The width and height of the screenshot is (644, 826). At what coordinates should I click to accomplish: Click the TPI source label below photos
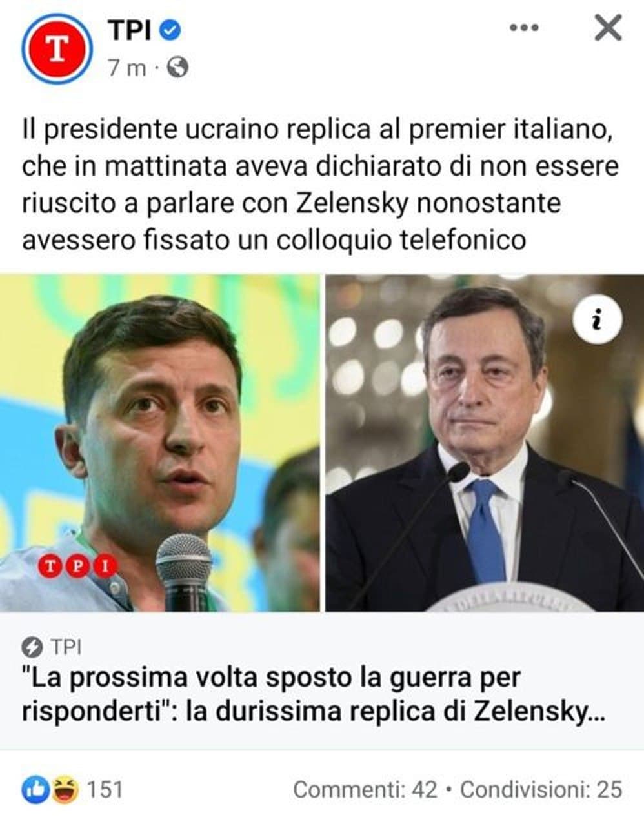pyautogui.click(x=65, y=646)
